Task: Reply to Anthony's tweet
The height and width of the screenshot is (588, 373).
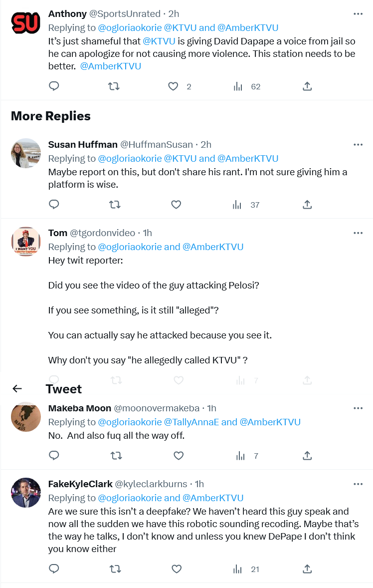Action: 54,86
